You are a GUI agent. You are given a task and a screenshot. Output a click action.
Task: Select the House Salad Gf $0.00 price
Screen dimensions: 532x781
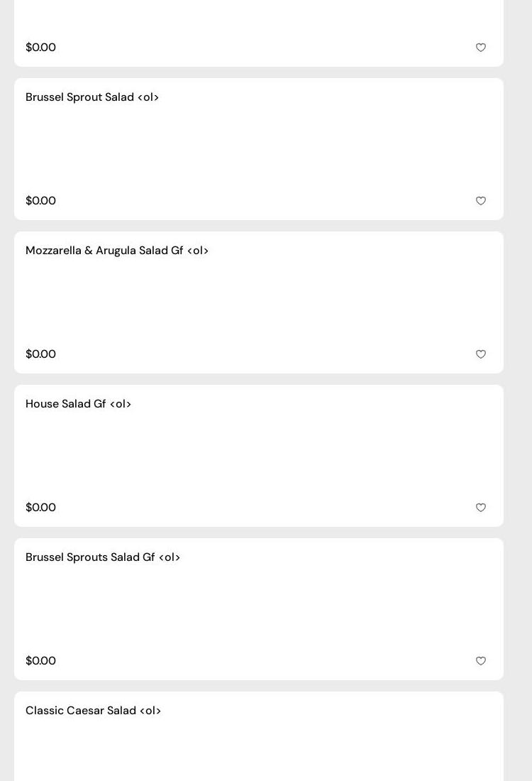(40, 508)
